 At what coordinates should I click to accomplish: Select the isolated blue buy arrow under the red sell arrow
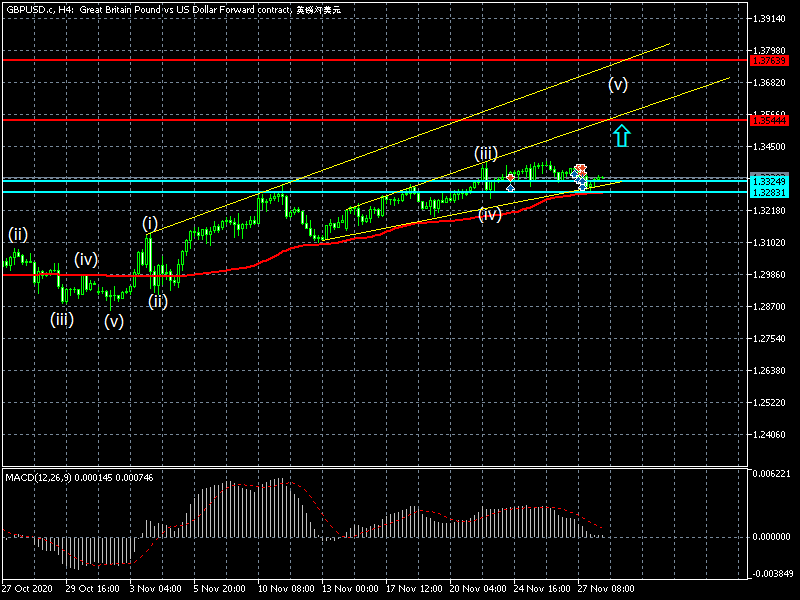[x=511, y=188]
